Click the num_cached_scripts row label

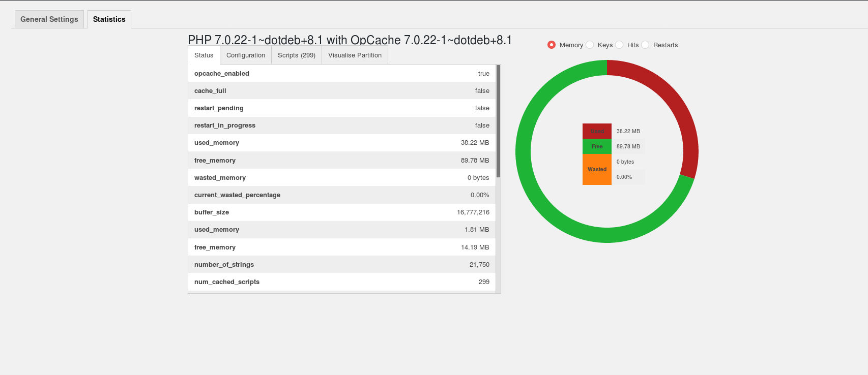tap(227, 282)
